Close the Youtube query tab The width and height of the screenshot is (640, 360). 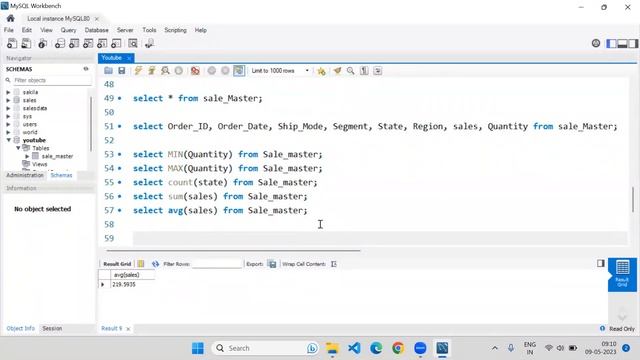pyautogui.click(x=129, y=58)
